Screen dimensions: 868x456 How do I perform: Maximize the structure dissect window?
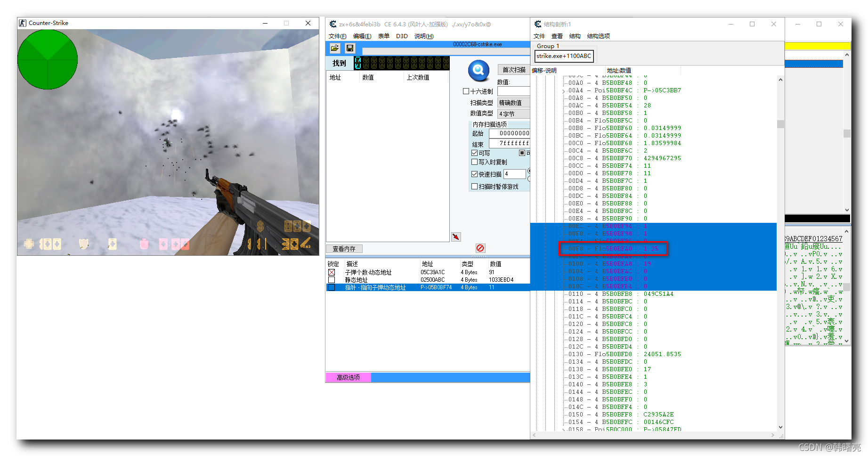752,24
